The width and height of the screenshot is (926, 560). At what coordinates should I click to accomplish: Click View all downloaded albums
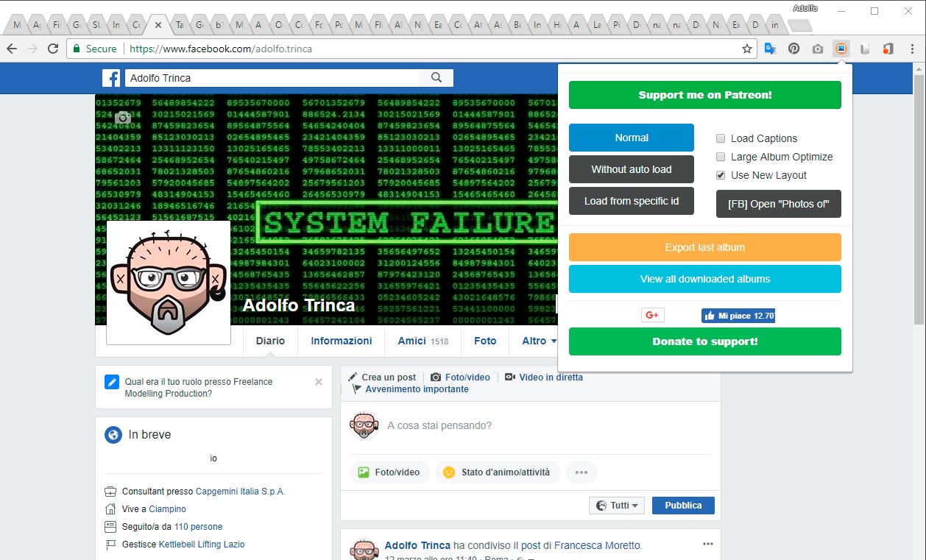[704, 279]
